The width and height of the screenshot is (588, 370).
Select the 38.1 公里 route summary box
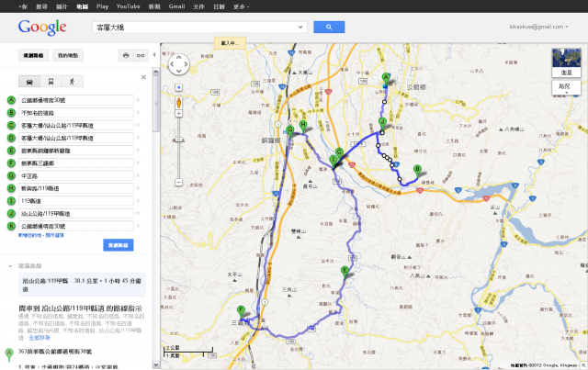pyautogui.click(x=82, y=285)
